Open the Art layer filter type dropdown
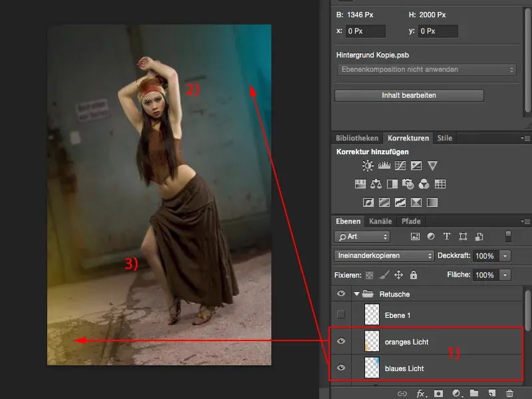The image size is (532, 399). pyautogui.click(x=362, y=237)
